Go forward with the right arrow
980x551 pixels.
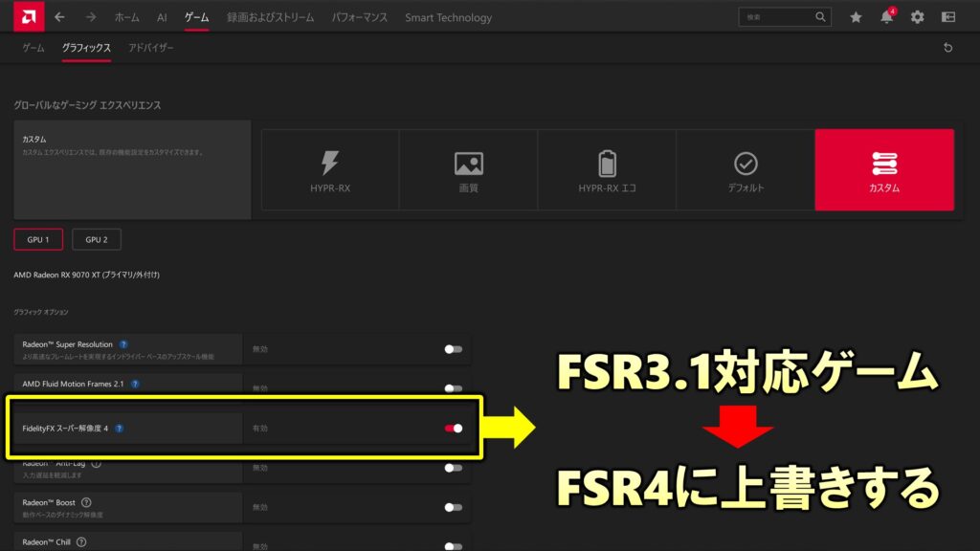click(91, 17)
